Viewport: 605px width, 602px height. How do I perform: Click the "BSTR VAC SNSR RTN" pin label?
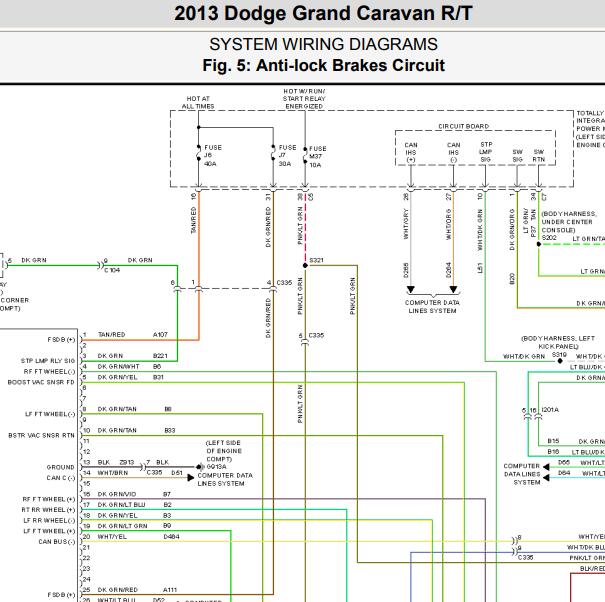(41, 435)
